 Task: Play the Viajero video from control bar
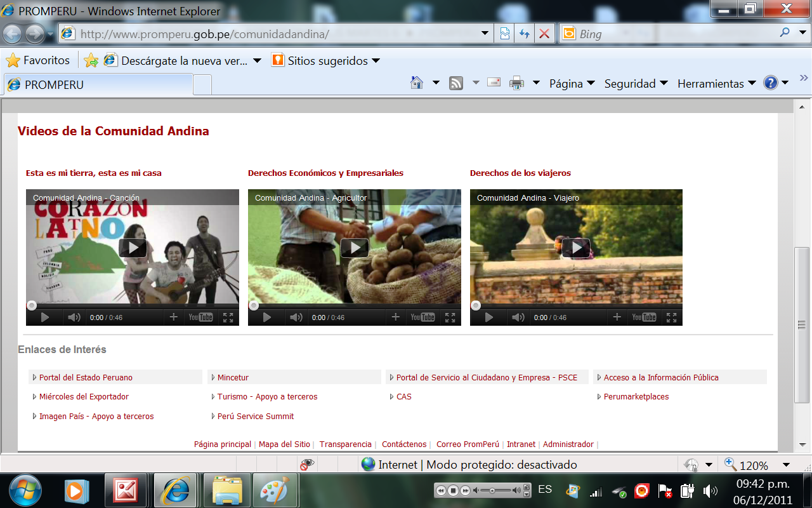[489, 317]
